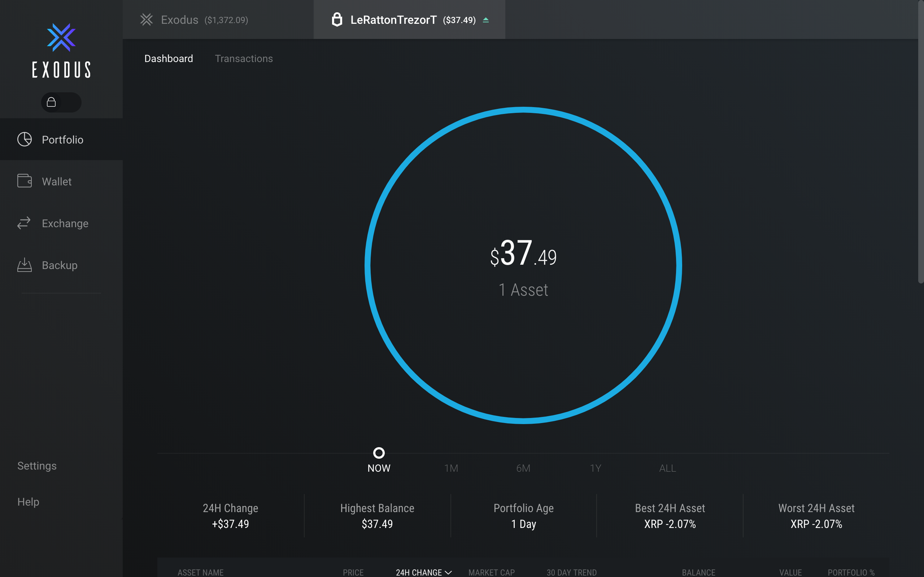The image size is (924, 577).
Task: Click the Exodus logo in sidebar
Action: click(x=61, y=38)
